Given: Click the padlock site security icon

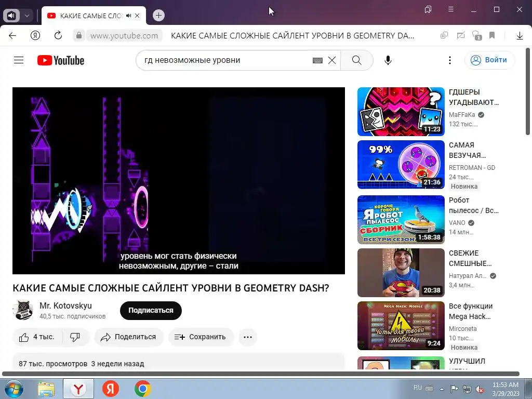Looking at the screenshot, I should tap(79, 35).
